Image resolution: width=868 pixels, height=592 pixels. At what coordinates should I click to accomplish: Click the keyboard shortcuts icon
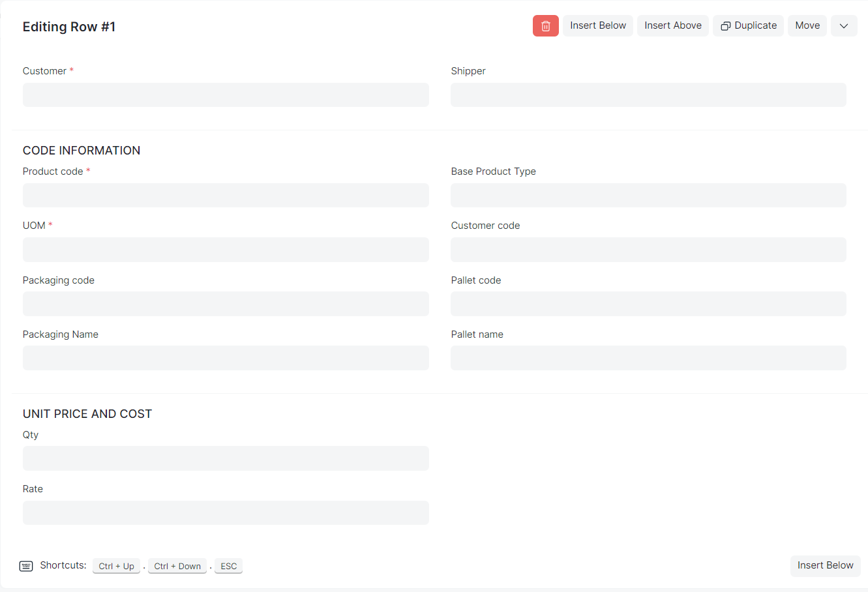[26, 566]
